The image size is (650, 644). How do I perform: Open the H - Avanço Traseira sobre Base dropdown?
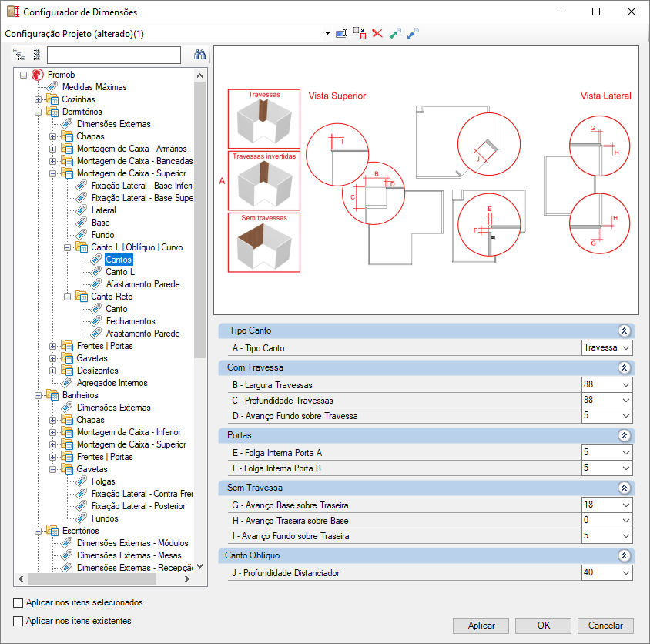(626, 521)
